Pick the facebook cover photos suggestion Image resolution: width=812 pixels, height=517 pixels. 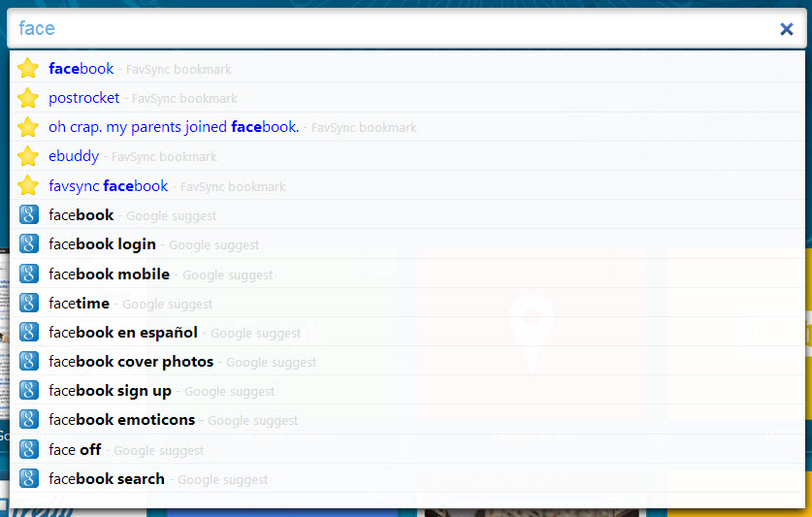coord(131,362)
